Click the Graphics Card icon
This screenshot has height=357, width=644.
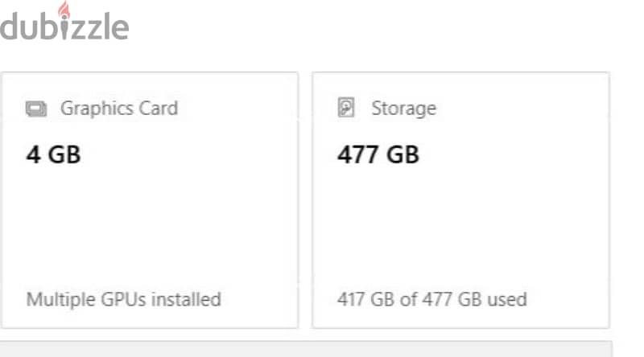click(36, 109)
